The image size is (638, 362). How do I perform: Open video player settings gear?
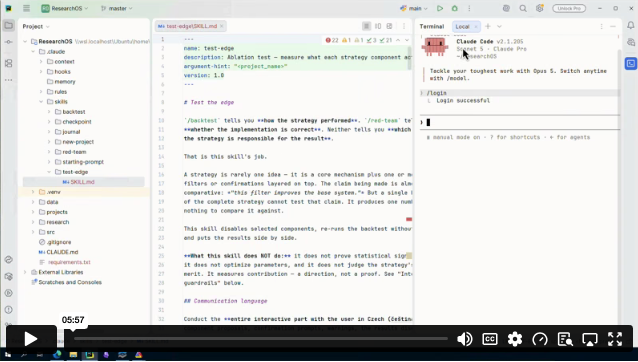pos(515,339)
